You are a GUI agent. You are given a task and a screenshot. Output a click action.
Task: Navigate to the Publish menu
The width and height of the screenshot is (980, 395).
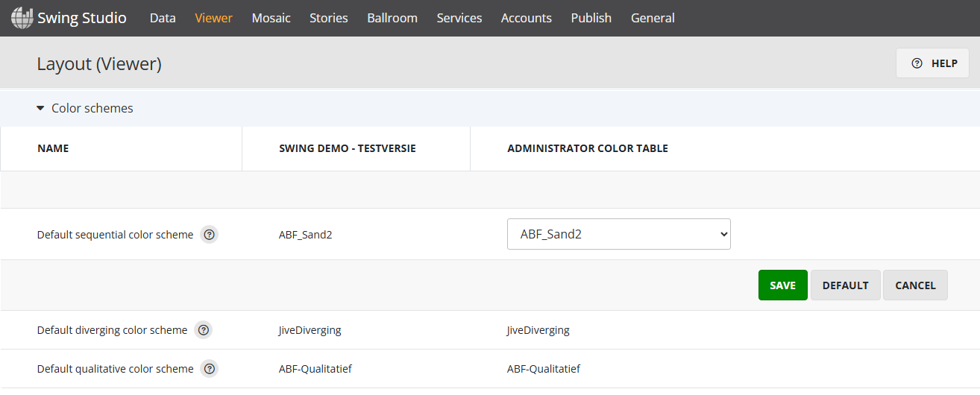click(x=591, y=18)
